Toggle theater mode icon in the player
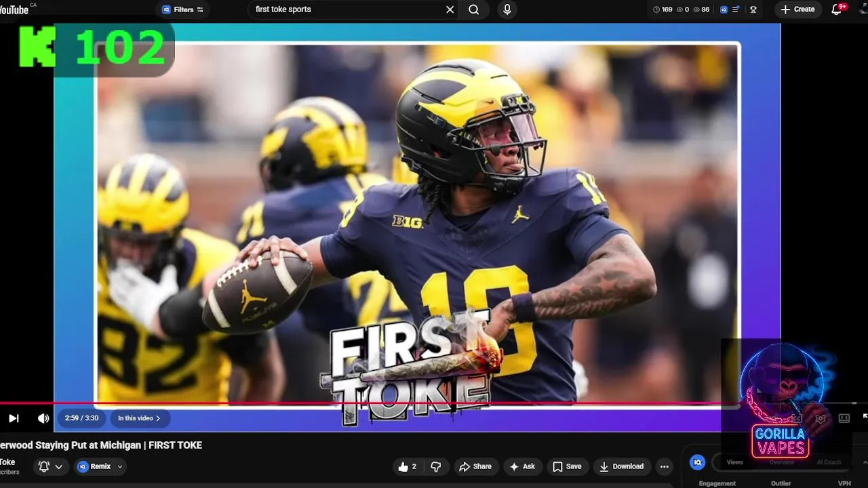The height and width of the screenshot is (488, 868). (x=844, y=418)
